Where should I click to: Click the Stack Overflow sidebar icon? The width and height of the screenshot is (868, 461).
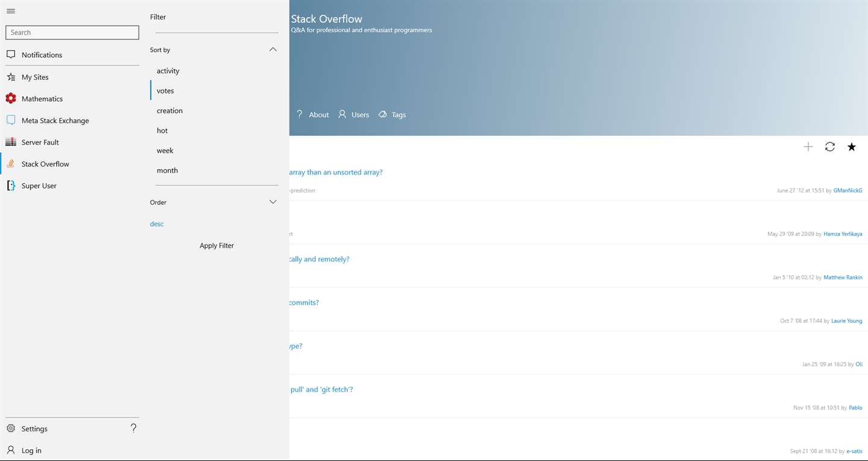[x=11, y=164]
